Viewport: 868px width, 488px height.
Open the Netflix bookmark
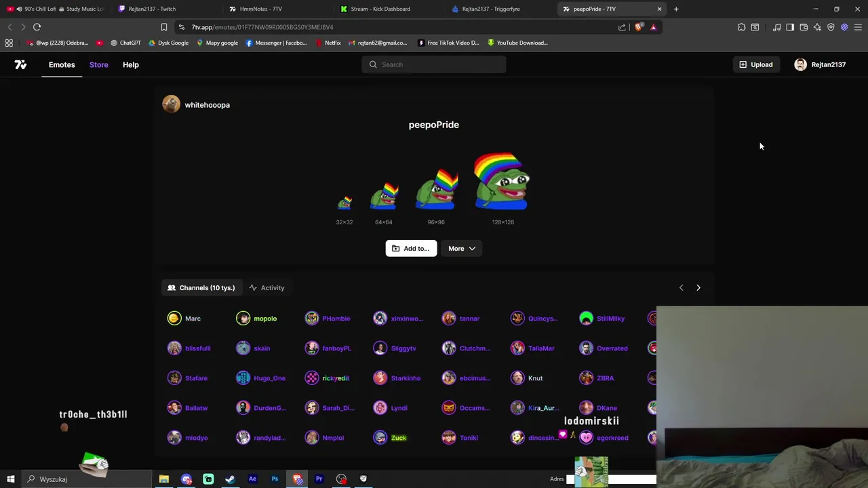pos(328,43)
